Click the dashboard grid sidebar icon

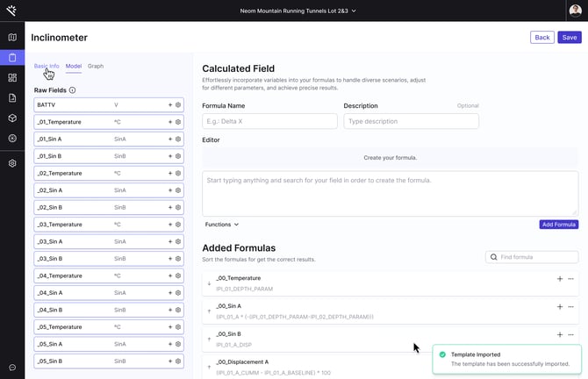click(x=12, y=77)
